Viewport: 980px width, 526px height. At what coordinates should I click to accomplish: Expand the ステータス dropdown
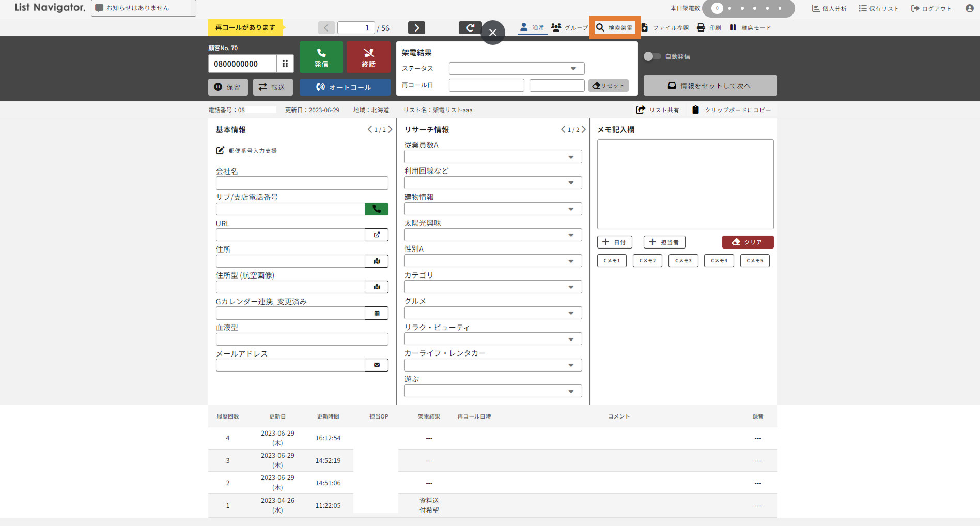pyautogui.click(x=517, y=68)
